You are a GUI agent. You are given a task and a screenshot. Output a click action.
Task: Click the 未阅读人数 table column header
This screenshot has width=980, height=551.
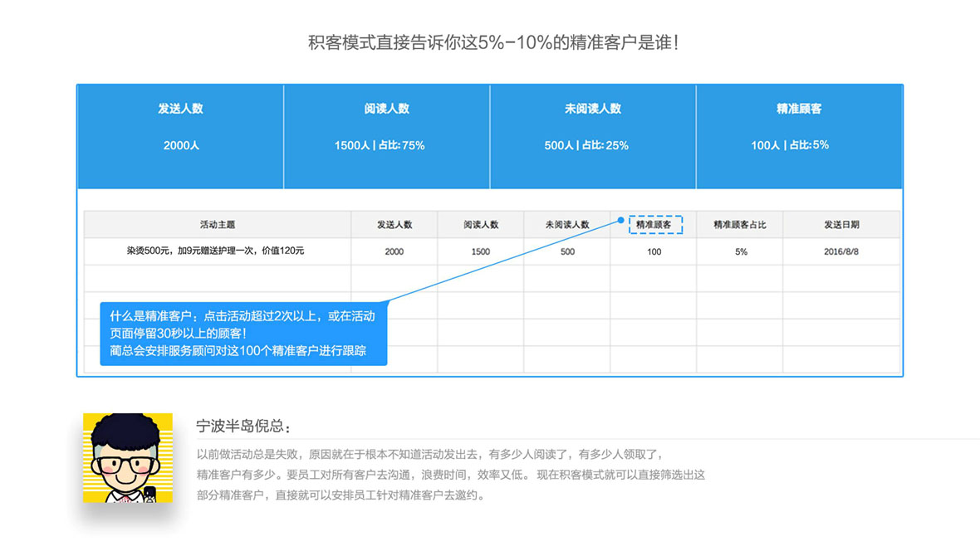567,224
